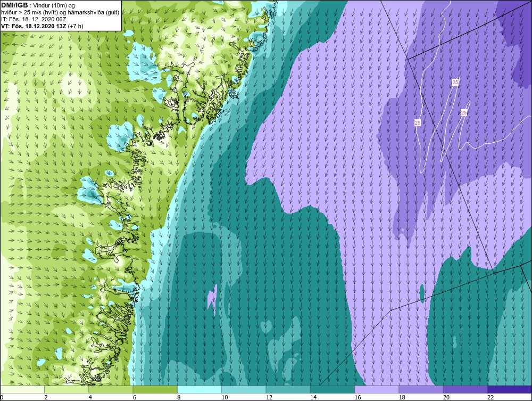Pick the 16–18 m/s lavender legend swatch
Screen dimensions: 532x401
click(377, 389)
